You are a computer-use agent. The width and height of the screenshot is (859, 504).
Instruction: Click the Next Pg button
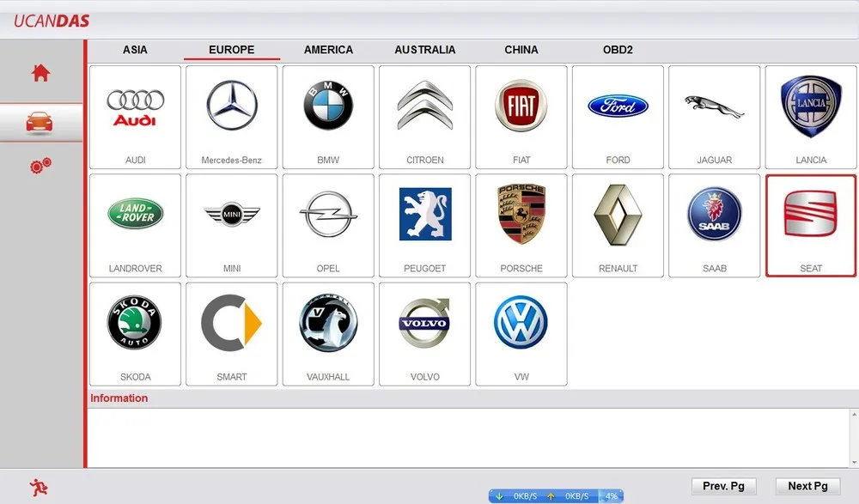(807, 486)
